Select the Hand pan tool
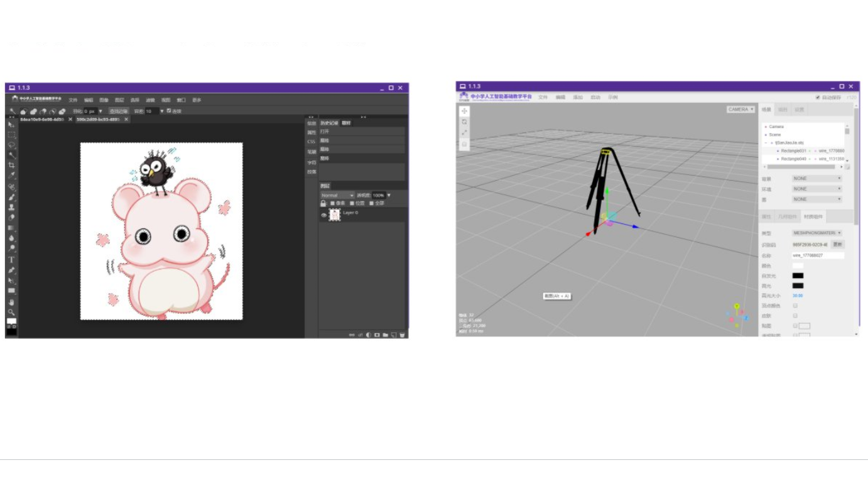Viewport: 868px width, 502px height. pos(11,302)
